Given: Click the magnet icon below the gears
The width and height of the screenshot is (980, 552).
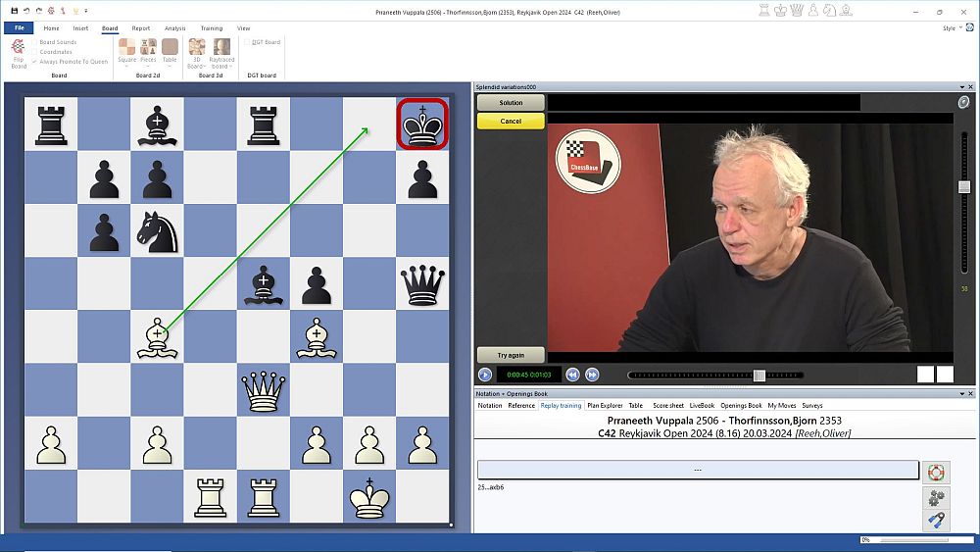Looking at the screenshot, I should point(936,521).
